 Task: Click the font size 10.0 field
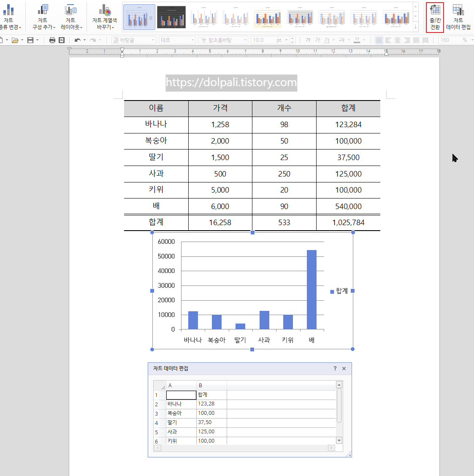tap(263, 40)
